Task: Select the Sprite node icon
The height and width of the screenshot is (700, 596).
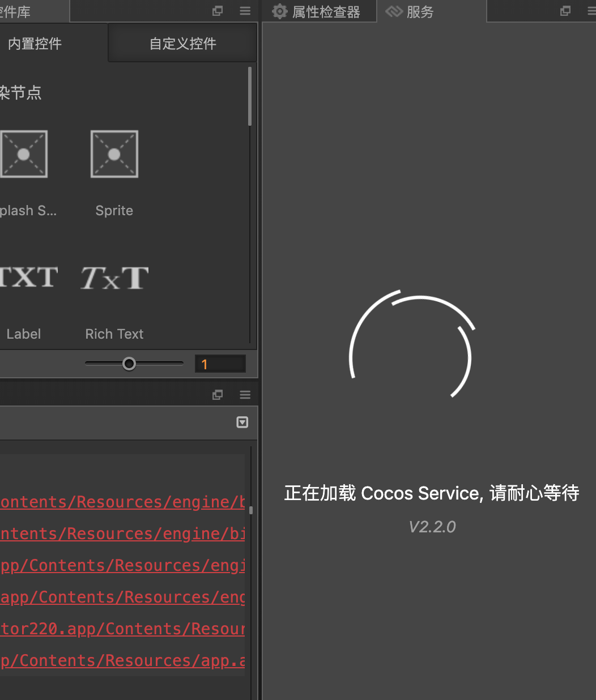Action: [x=114, y=154]
